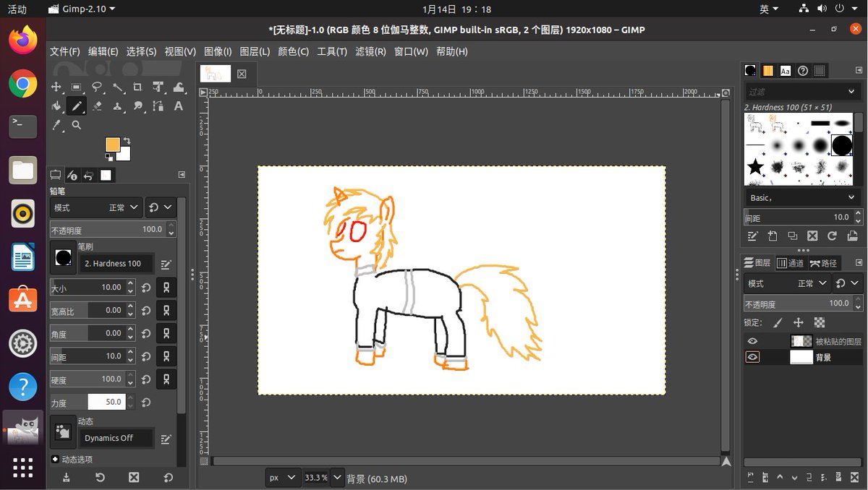Create a new layer in Layers panel
This screenshot has height=490, width=868.
coord(750,477)
